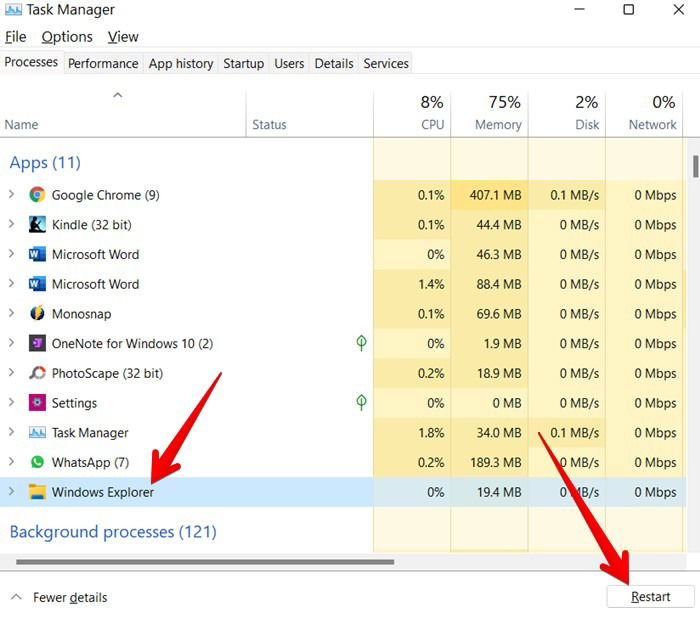Image resolution: width=700 pixels, height=618 pixels.
Task: Click the Fewer details link
Action: (70, 597)
